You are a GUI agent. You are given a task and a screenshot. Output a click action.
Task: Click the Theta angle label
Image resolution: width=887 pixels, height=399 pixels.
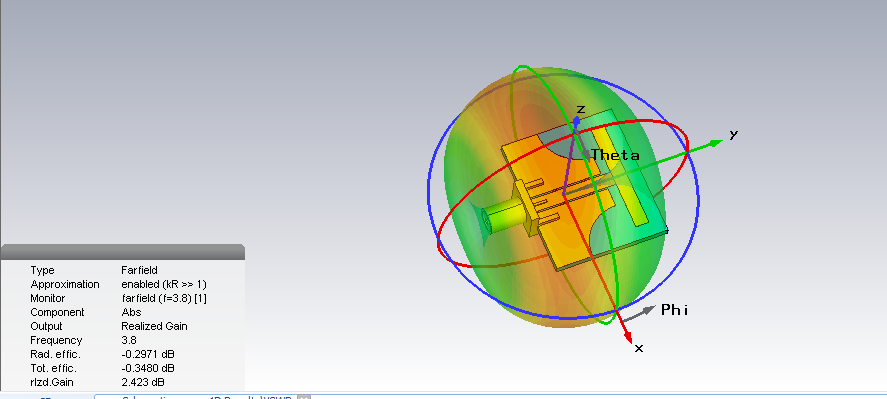(x=615, y=155)
